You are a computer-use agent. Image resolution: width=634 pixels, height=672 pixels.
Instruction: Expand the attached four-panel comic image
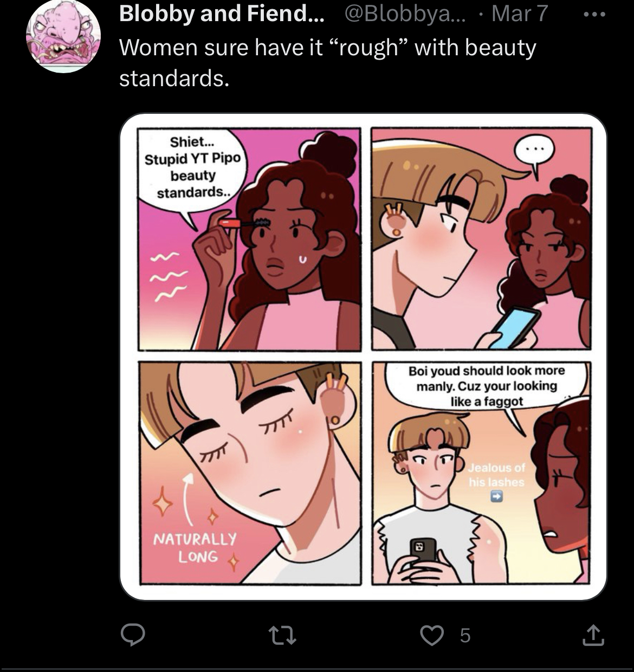(x=363, y=357)
